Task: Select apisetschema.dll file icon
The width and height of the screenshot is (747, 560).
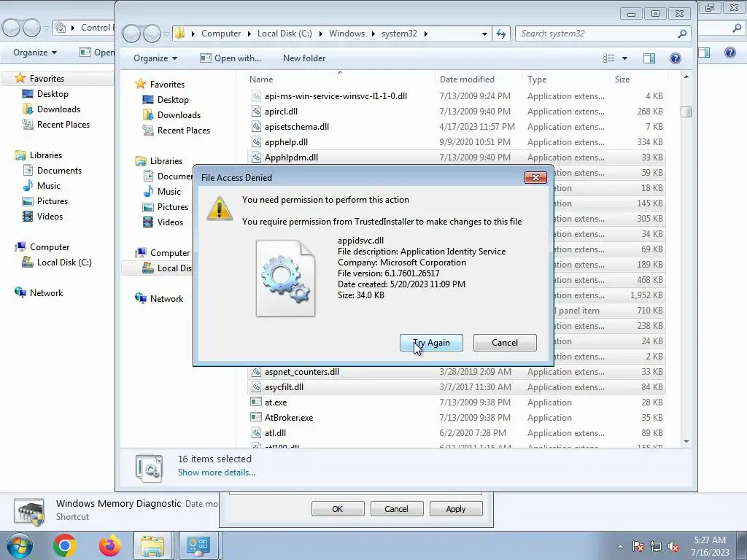Action: [256, 127]
